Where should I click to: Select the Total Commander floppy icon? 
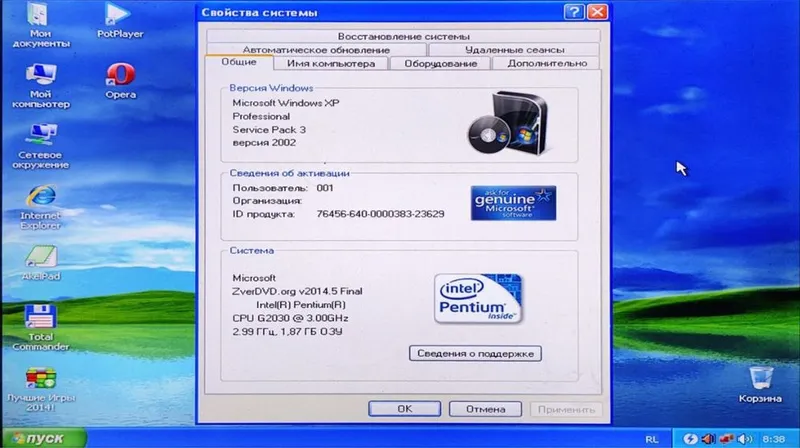coord(40,328)
